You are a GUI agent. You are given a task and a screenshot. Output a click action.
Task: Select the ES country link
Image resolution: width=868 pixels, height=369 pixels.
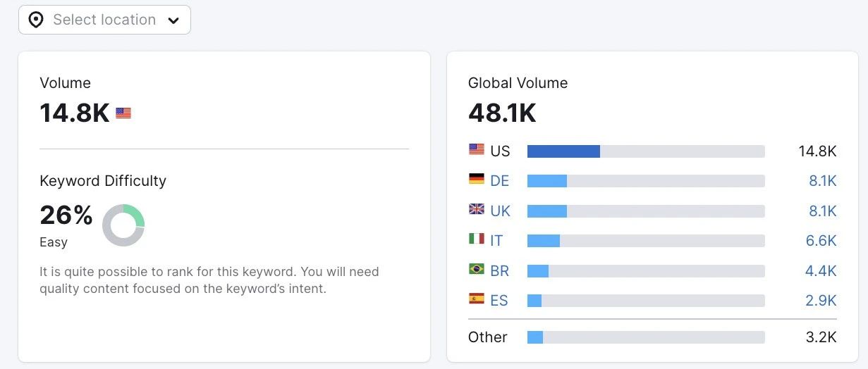coord(499,301)
